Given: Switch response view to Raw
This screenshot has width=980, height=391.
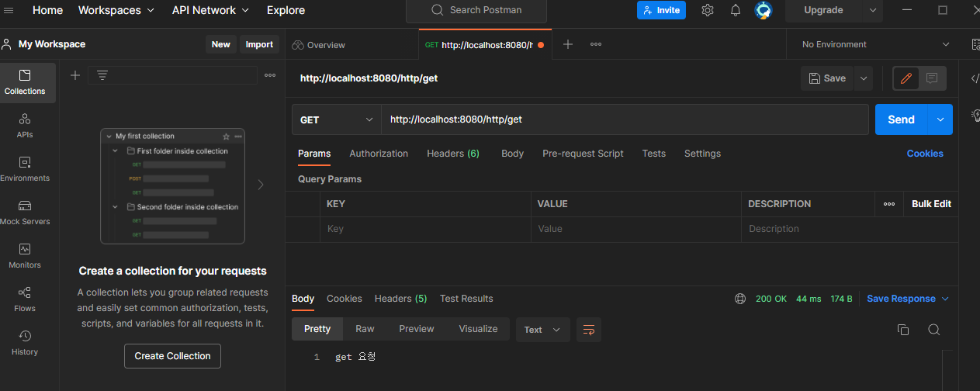Looking at the screenshot, I should 365,329.
